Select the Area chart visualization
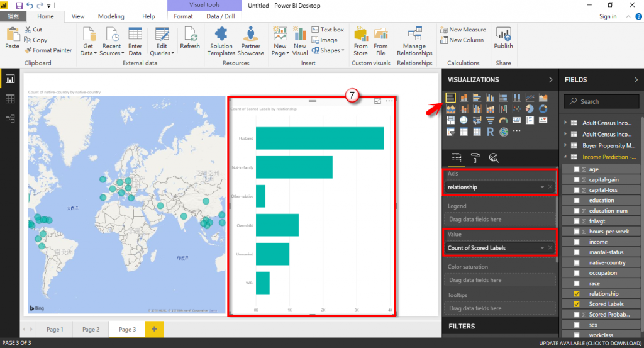Image resolution: width=644 pixels, height=348 pixels. pos(543,98)
